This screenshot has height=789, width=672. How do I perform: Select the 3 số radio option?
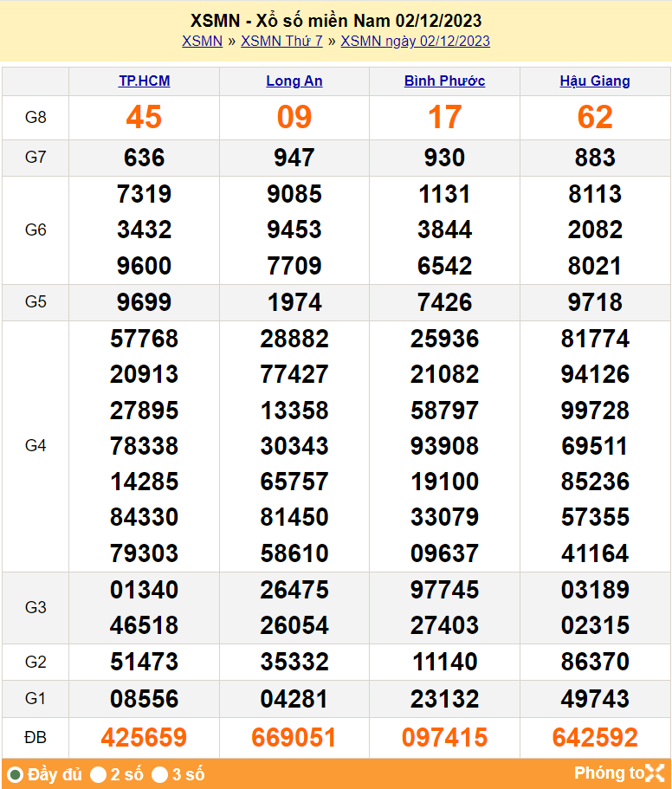pos(160,774)
